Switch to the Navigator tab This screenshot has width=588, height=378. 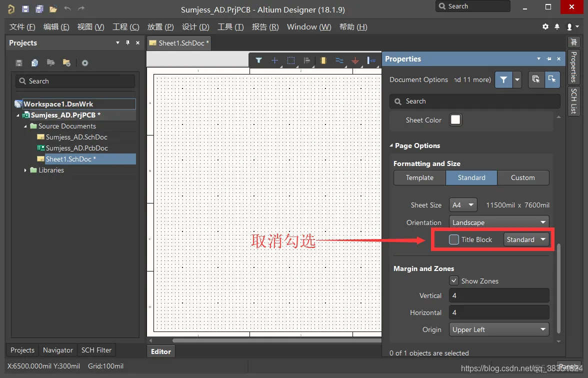[x=58, y=350]
